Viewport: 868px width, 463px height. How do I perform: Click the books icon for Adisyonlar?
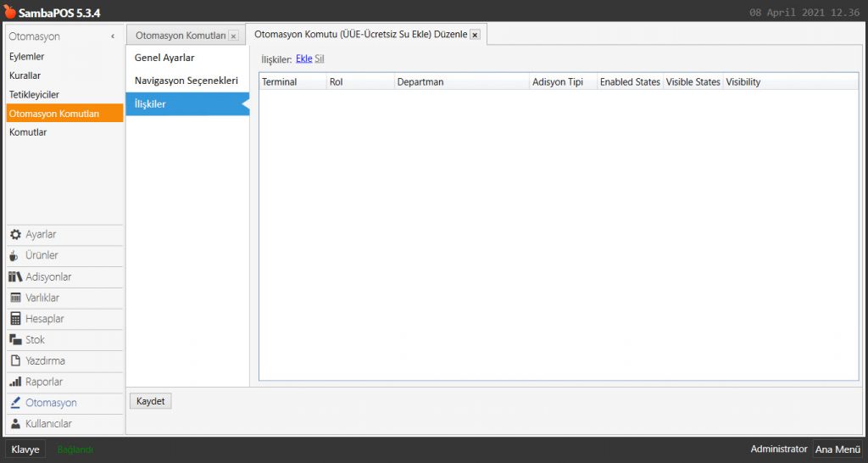(15, 277)
